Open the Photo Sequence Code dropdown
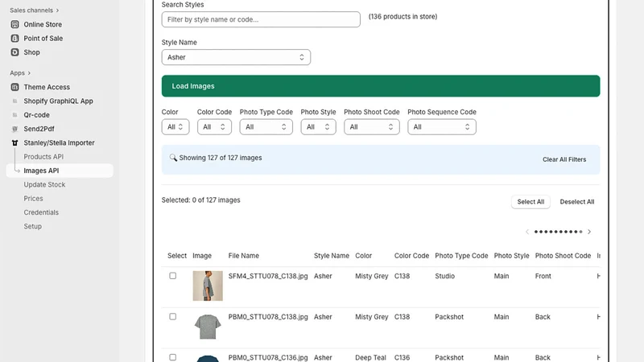Screen dimensions: 644x362 point(442,127)
